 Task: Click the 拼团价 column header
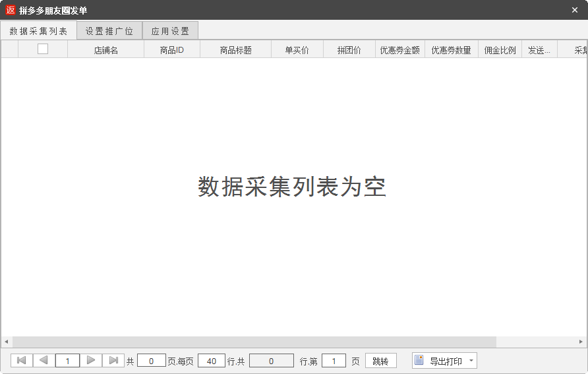click(x=349, y=49)
